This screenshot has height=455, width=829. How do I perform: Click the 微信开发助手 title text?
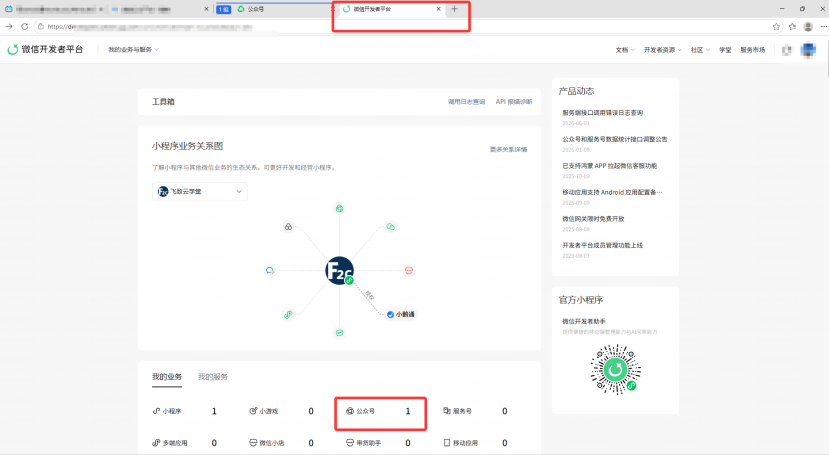click(x=584, y=321)
